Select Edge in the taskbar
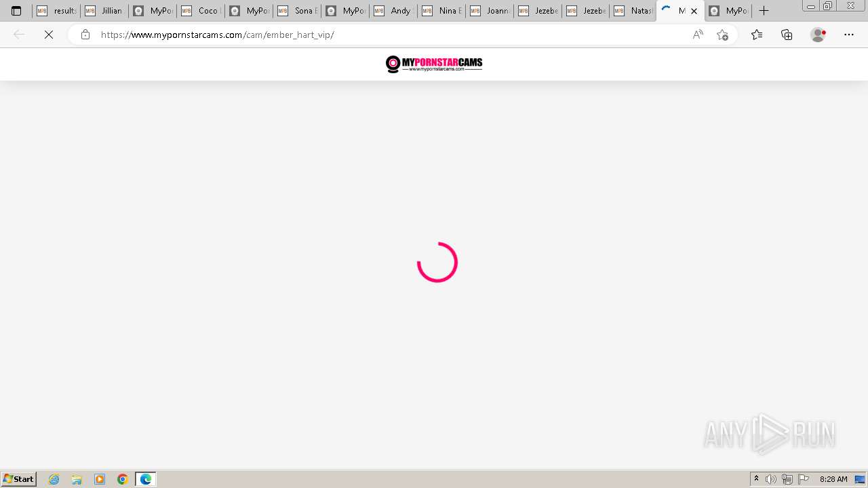The image size is (868, 488). click(x=146, y=479)
